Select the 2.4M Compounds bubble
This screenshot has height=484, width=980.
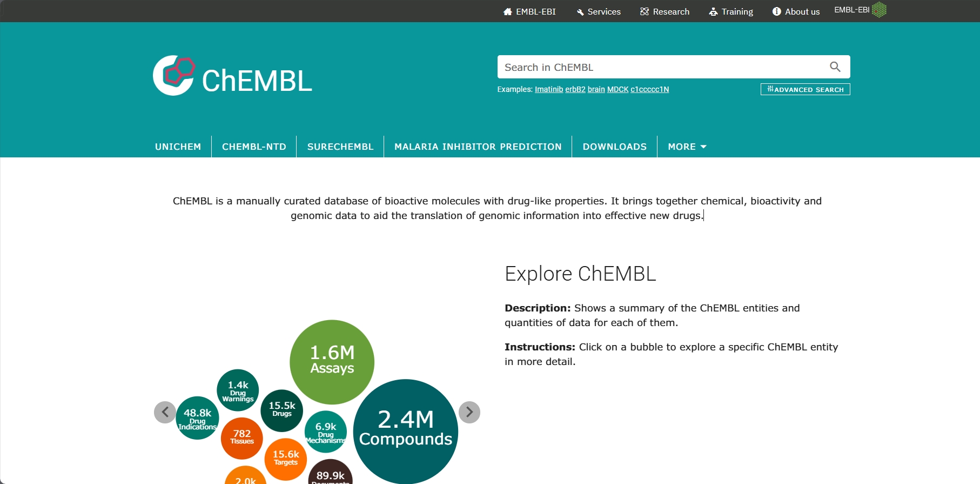[406, 432]
